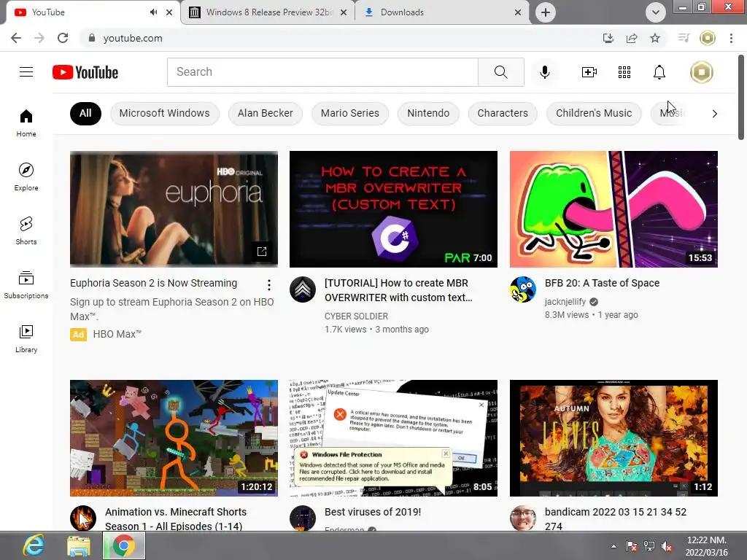This screenshot has width=747, height=560.
Task: Open File Explorer from taskbar
Action: coord(79,545)
